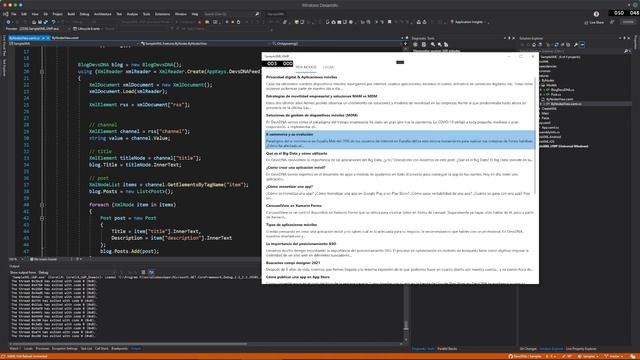The width and height of the screenshot is (640, 360).
Task: Open the Exception Settings tab
Action: click(x=64, y=349)
